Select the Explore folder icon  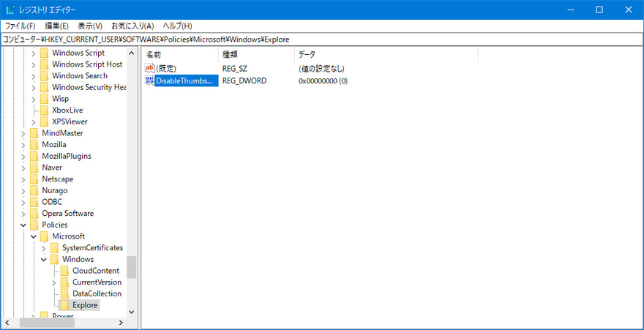coord(64,306)
